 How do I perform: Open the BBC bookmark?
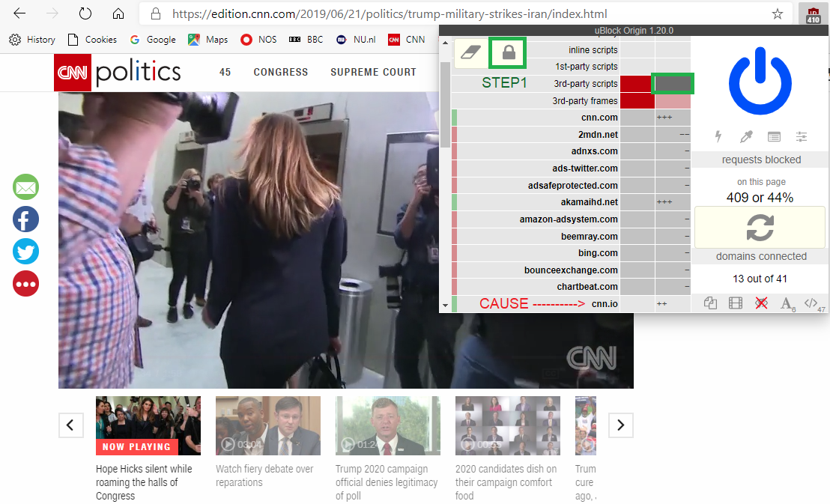pos(306,40)
